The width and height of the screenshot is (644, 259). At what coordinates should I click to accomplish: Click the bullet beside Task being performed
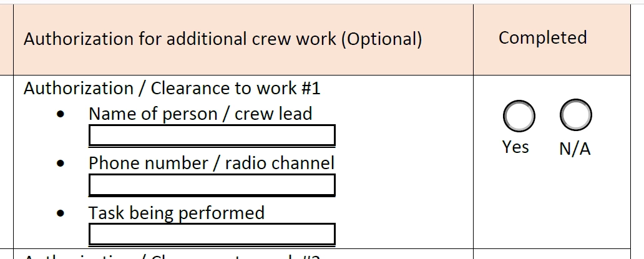coord(61,213)
